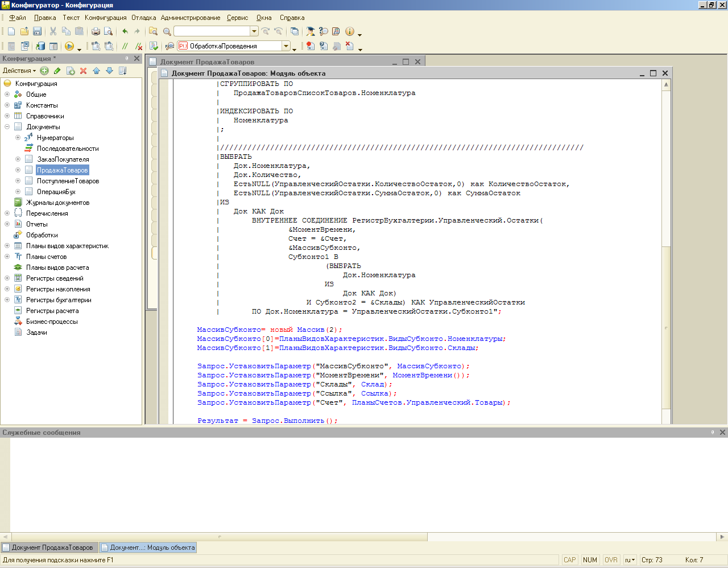Expand the Справочники tree node
The height and width of the screenshot is (568, 728).
click(x=7, y=116)
